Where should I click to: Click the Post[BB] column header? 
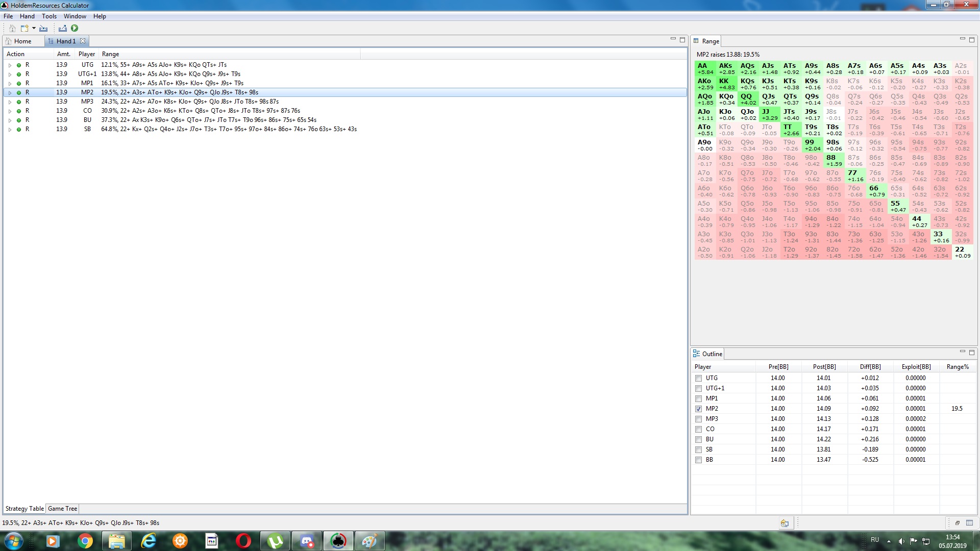tap(824, 367)
